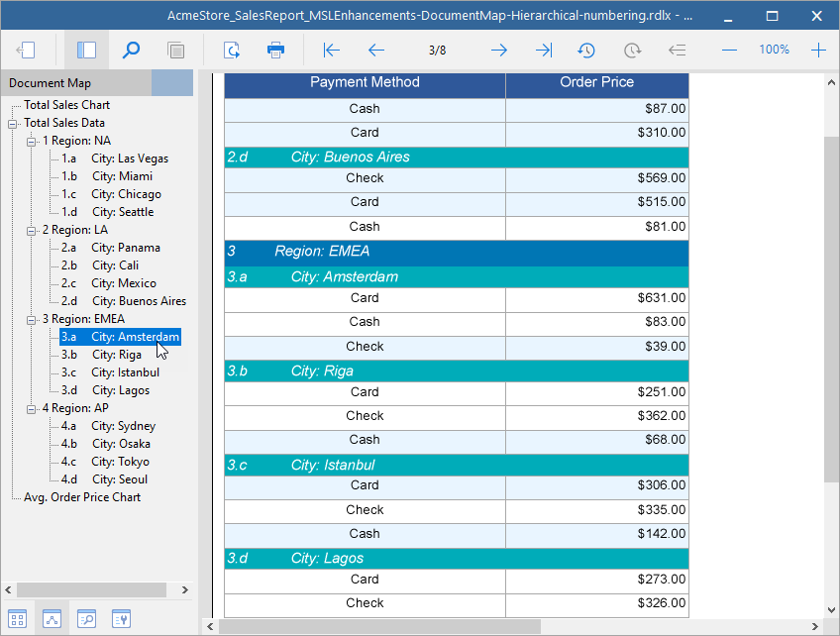Collapse the 2 Region: LA node
This screenshot has width=840, height=636.
[x=32, y=231]
